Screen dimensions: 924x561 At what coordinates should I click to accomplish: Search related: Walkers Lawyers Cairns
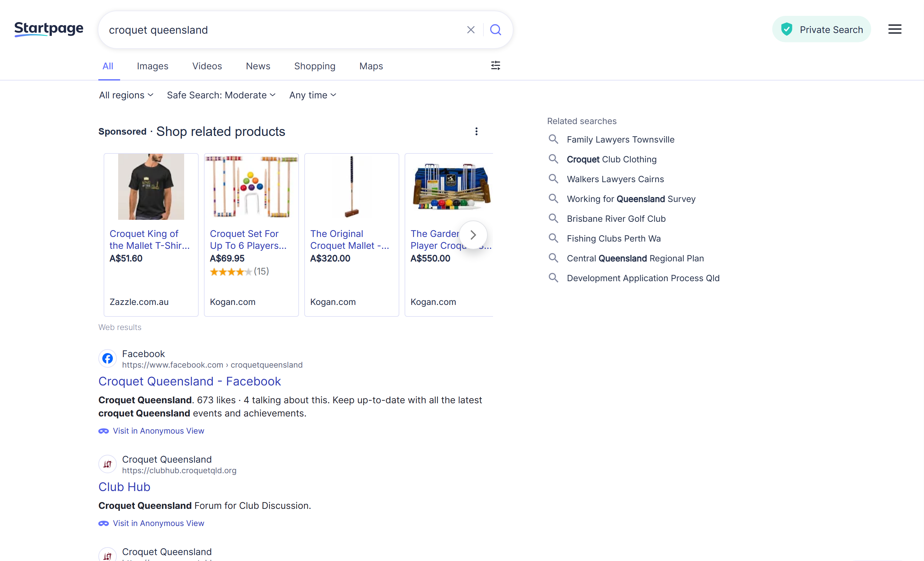615,179
